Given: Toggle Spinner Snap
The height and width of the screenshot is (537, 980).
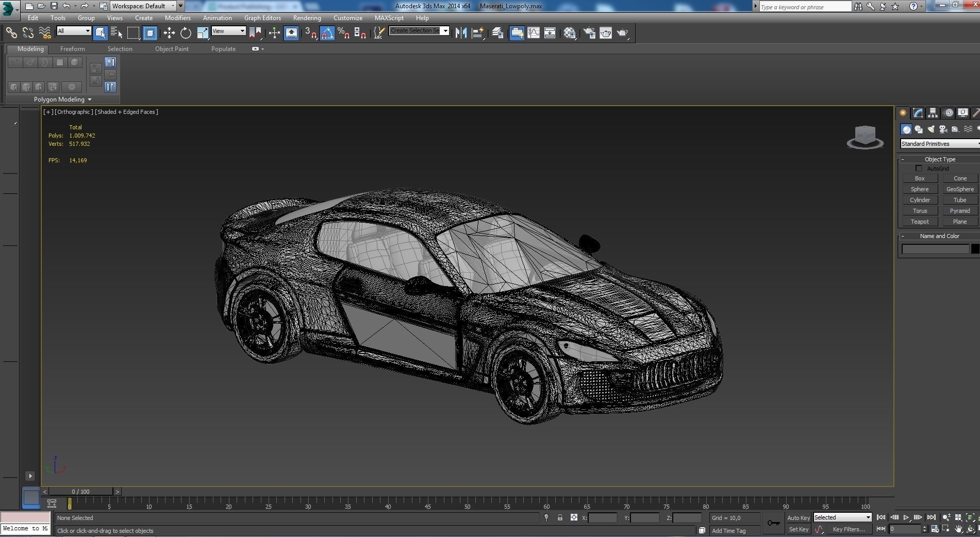Looking at the screenshot, I should tap(361, 33).
